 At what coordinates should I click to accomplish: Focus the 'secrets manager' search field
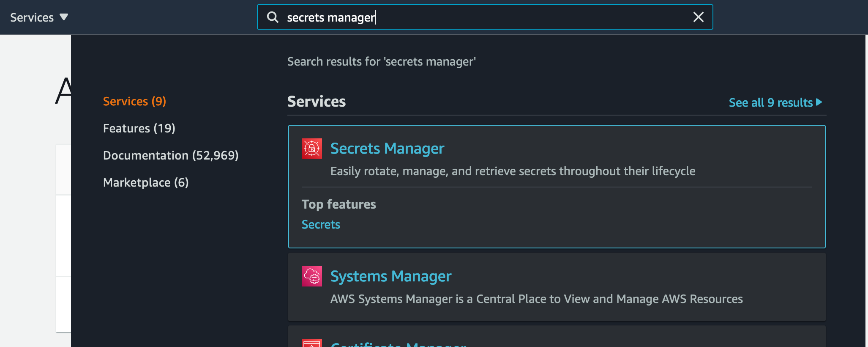click(x=486, y=17)
